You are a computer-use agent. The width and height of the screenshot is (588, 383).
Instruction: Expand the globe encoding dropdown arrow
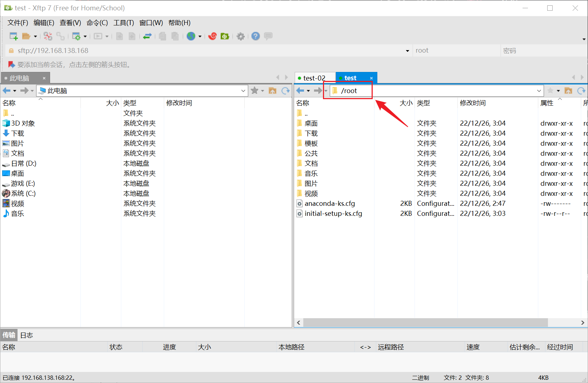200,36
